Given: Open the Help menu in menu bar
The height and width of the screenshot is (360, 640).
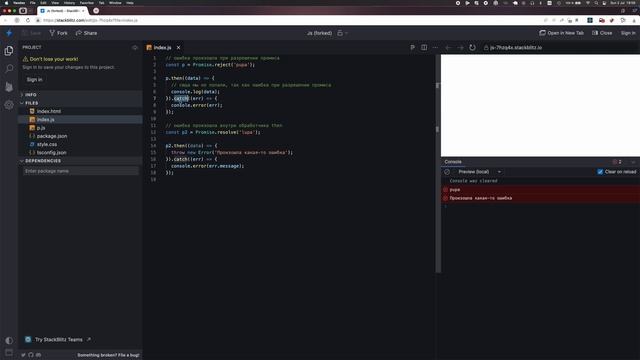Looking at the screenshot, I should pyautogui.click(x=130, y=3).
